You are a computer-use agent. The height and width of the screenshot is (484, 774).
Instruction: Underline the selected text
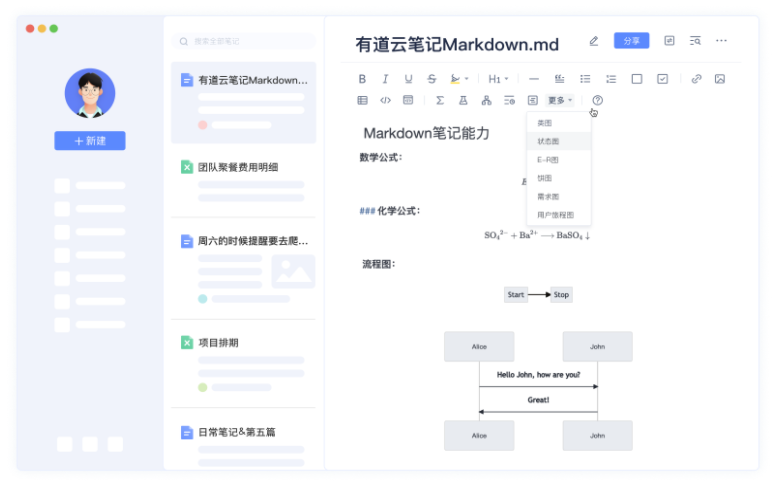408,79
